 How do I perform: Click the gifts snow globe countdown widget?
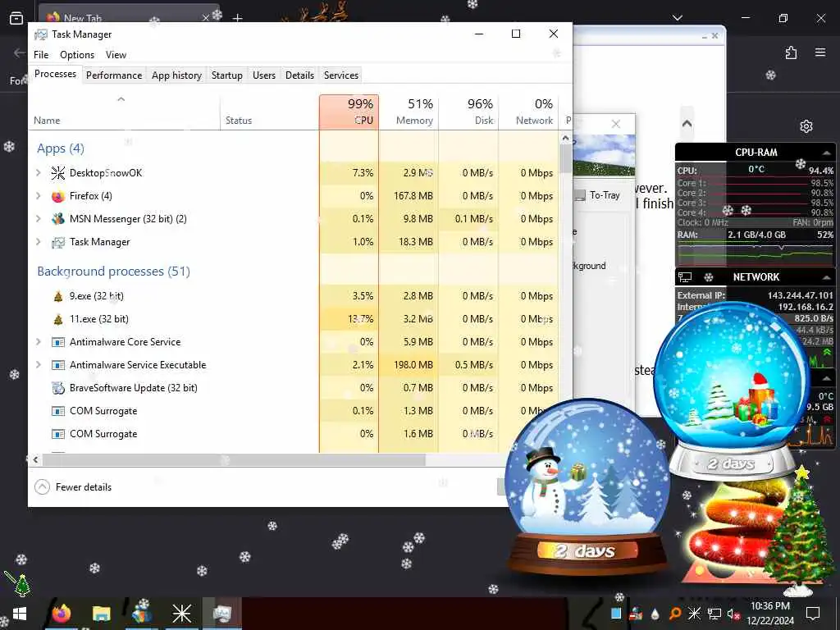(733, 391)
